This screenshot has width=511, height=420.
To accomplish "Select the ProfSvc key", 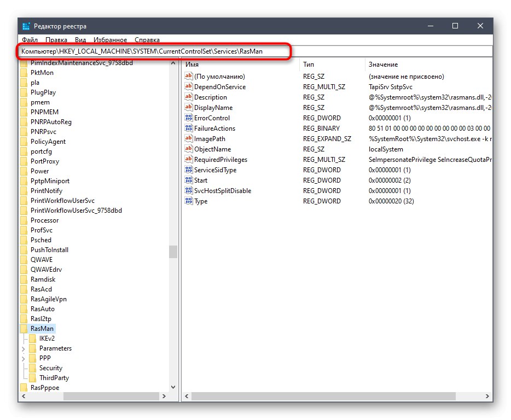I will 42,230.
